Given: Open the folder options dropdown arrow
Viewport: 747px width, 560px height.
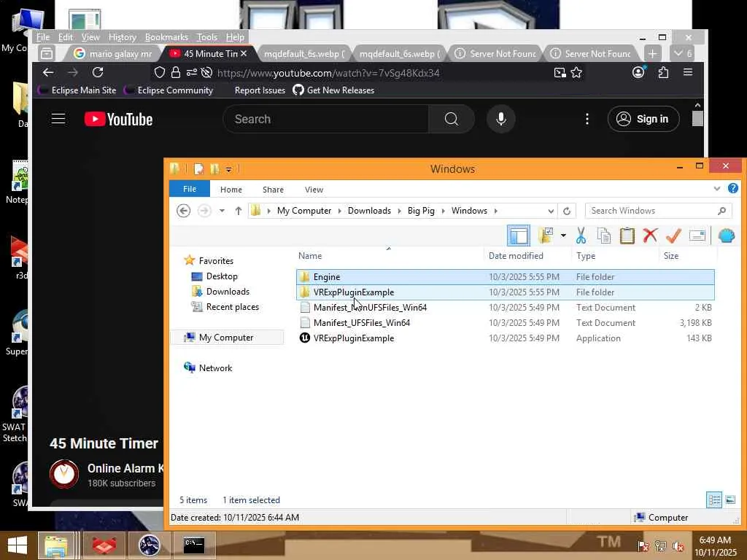Looking at the screenshot, I should pos(563,236).
